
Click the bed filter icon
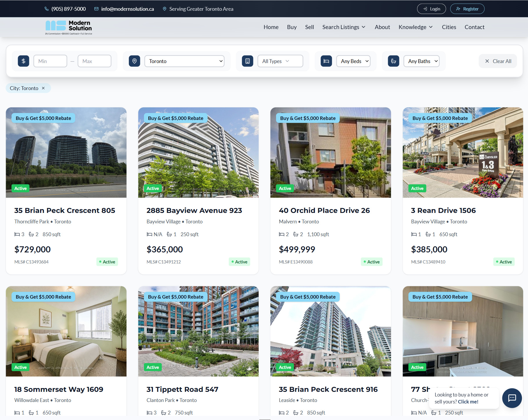(x=326, y=61)
